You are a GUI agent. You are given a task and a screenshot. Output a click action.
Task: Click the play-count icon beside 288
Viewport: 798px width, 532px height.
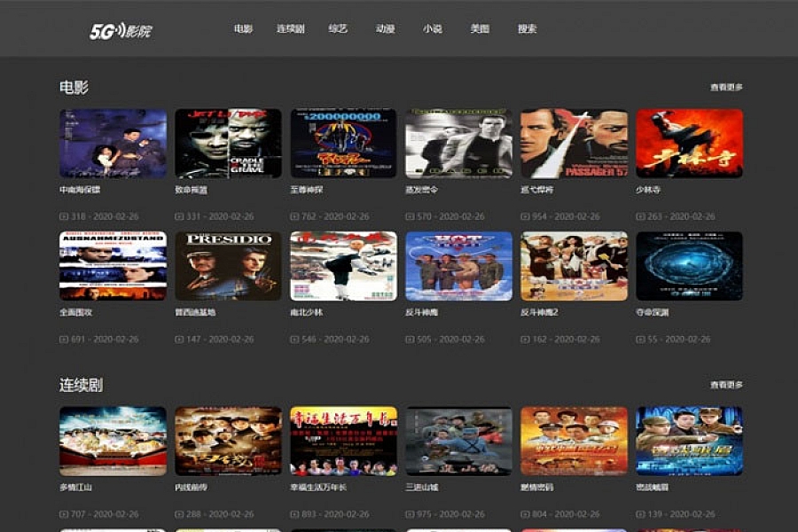[179, 514]
